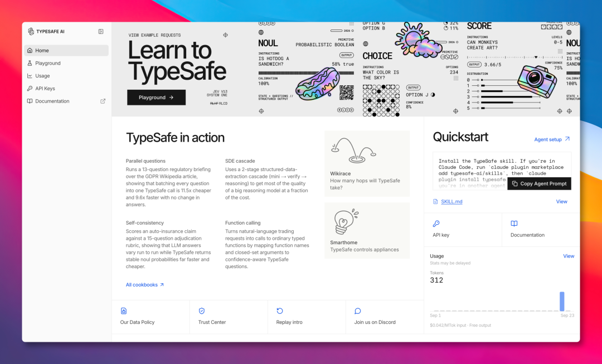Click the globe icon above the NOUL heading
The height and width of the screenshot is (364, 602).
261,33
